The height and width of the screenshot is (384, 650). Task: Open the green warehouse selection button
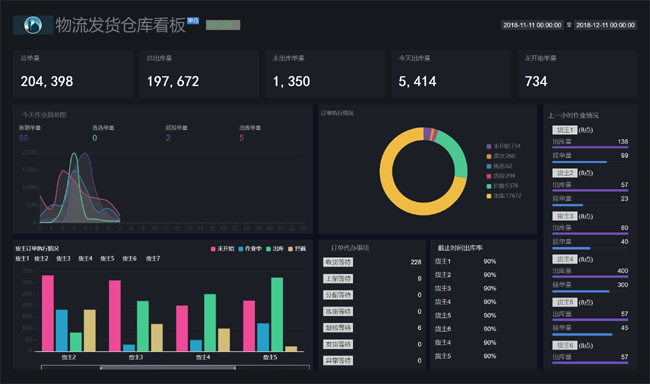point(223,25)
